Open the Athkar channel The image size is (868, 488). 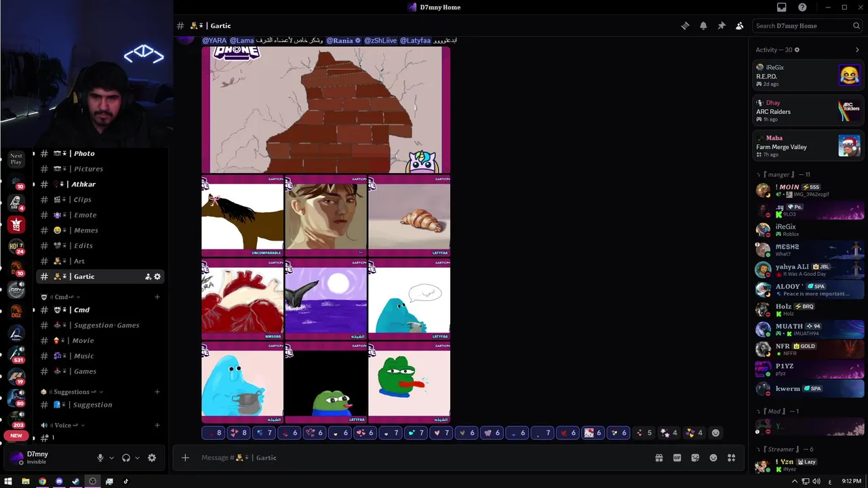[x=100, y=184]
